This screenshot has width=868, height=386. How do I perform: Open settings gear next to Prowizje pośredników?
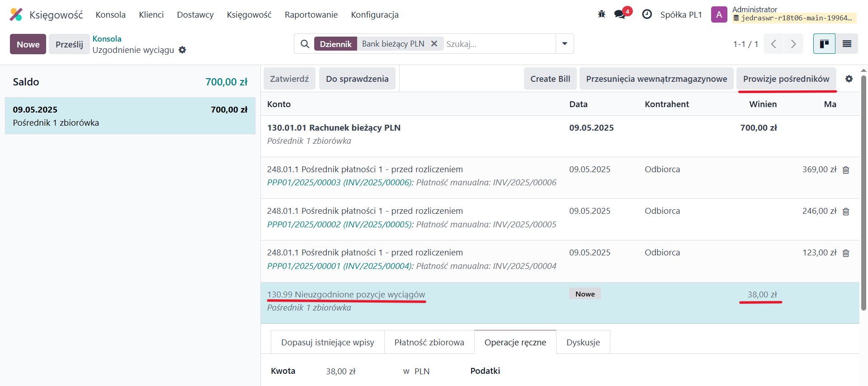(849, 79)
